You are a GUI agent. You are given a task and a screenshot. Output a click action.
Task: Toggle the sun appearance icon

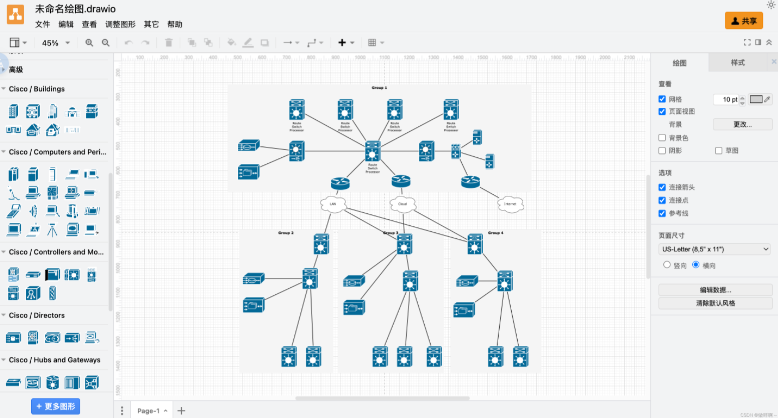coord(770,6)
